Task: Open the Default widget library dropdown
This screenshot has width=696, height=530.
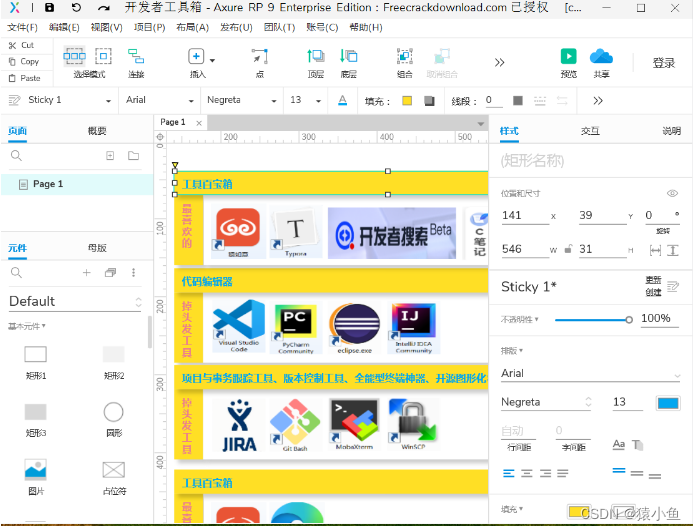Action: click(75, 301)
